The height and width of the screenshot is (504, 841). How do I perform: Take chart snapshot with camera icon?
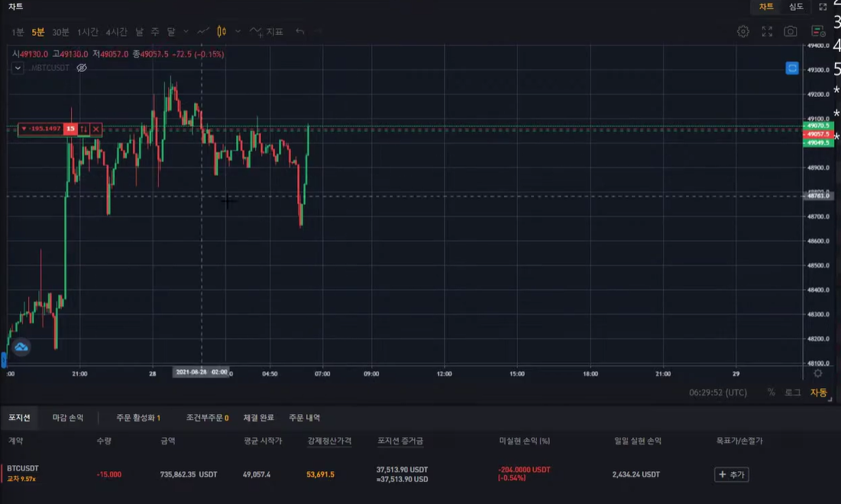pos(790,31)
